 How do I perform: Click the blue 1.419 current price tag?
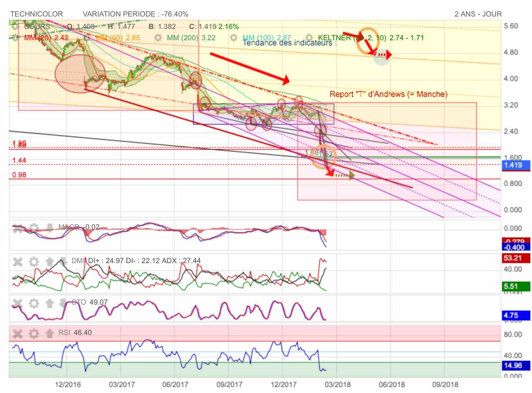[516, 165]
